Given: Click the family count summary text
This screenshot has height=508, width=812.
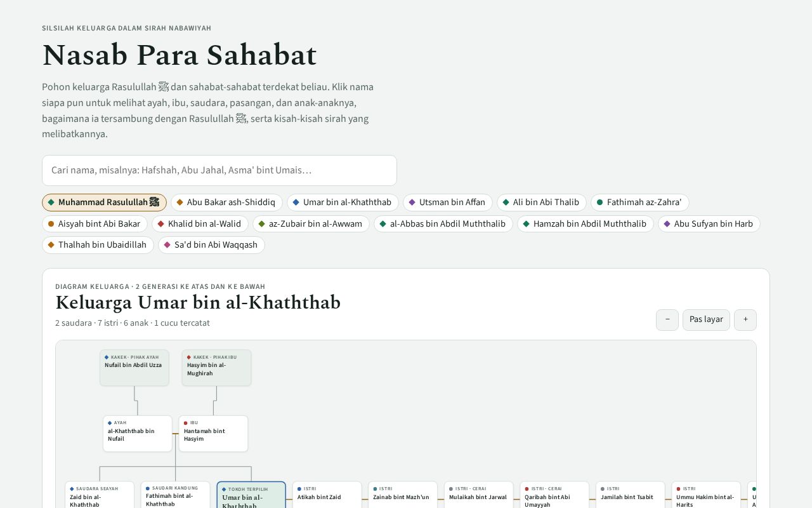Looking at the screenshot, I should [x=133, y=323].
